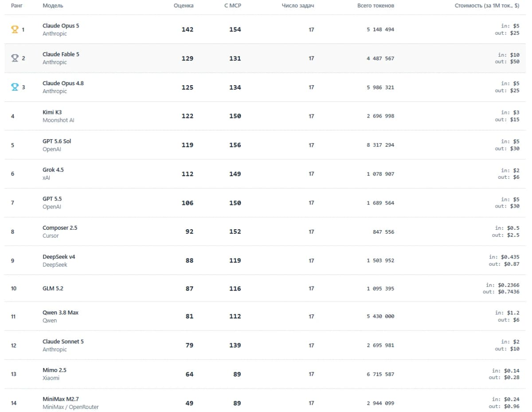Click the blue trophy icon for rank 3
This screenshot has width=532, height=412.
[15, 87]
